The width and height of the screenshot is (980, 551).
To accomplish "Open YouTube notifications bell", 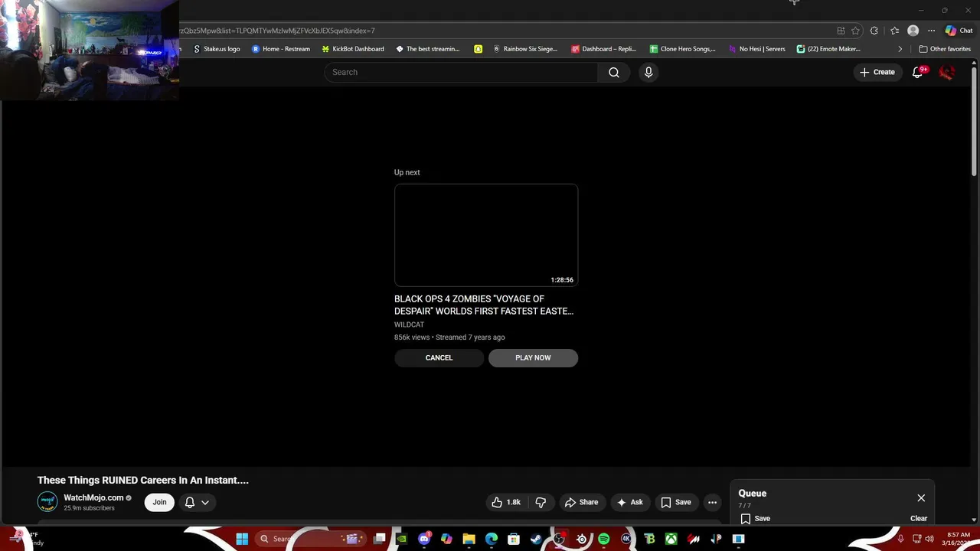I will (x=918, y=72).
